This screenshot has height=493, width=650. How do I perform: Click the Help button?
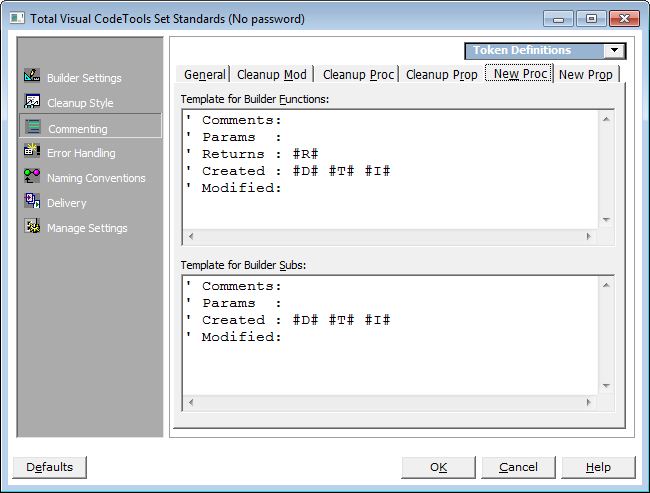click(598, 467)
